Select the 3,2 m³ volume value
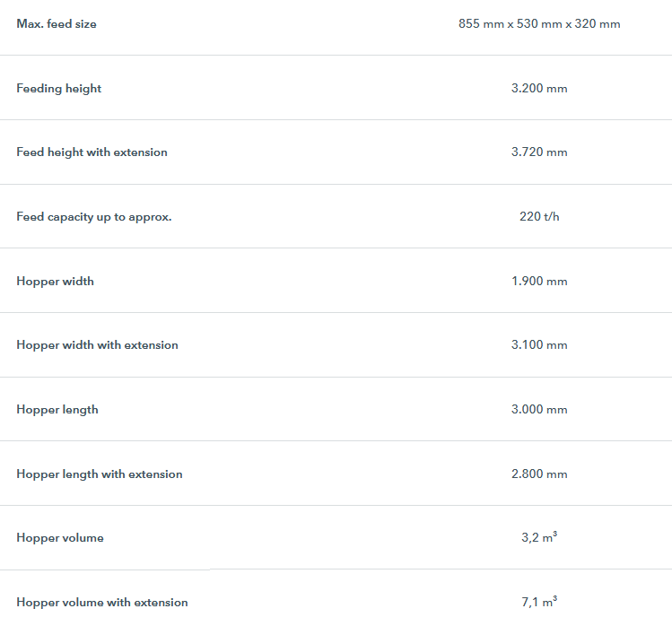 pos(539,538)
